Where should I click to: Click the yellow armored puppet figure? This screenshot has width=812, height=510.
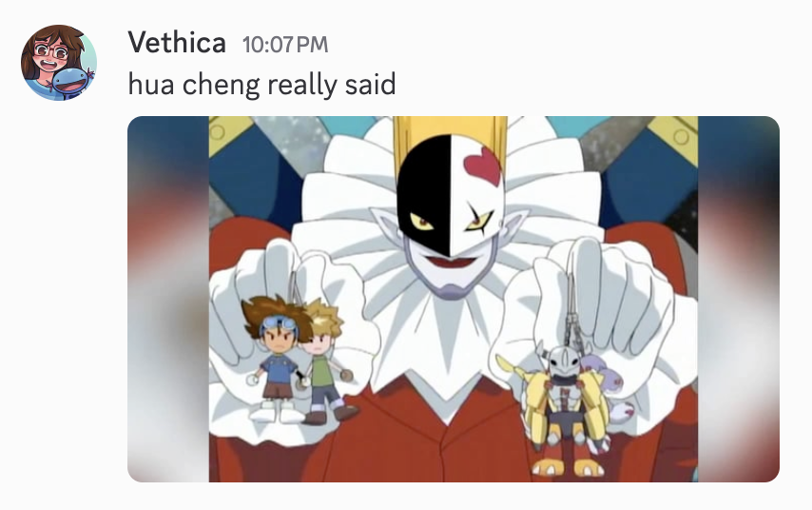[x=566, y=409]
